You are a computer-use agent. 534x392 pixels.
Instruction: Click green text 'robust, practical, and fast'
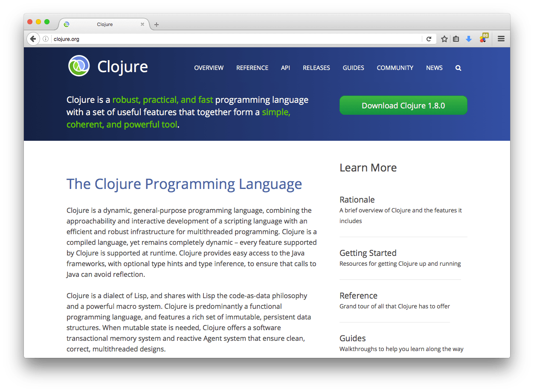click(163, 100)
